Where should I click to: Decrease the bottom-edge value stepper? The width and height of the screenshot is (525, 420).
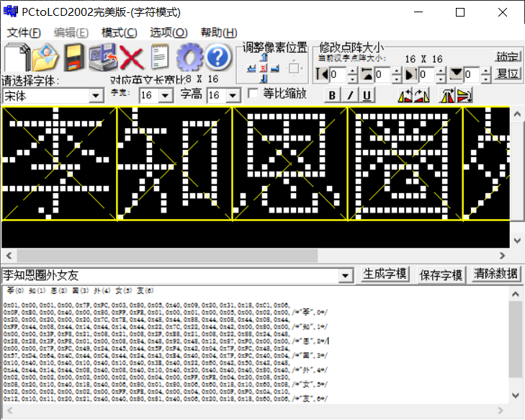[486, 79]
